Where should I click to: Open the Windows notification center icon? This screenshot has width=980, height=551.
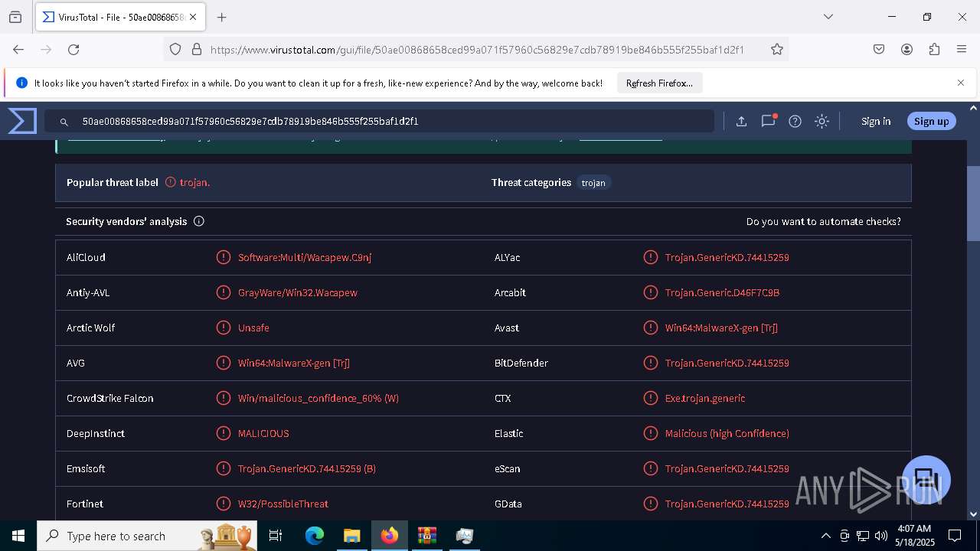[955, 536]
